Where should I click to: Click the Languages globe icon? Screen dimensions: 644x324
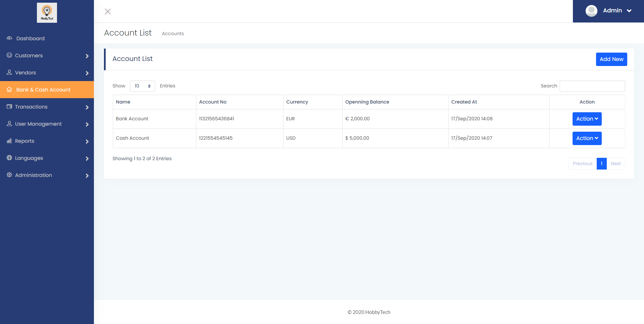9,158
